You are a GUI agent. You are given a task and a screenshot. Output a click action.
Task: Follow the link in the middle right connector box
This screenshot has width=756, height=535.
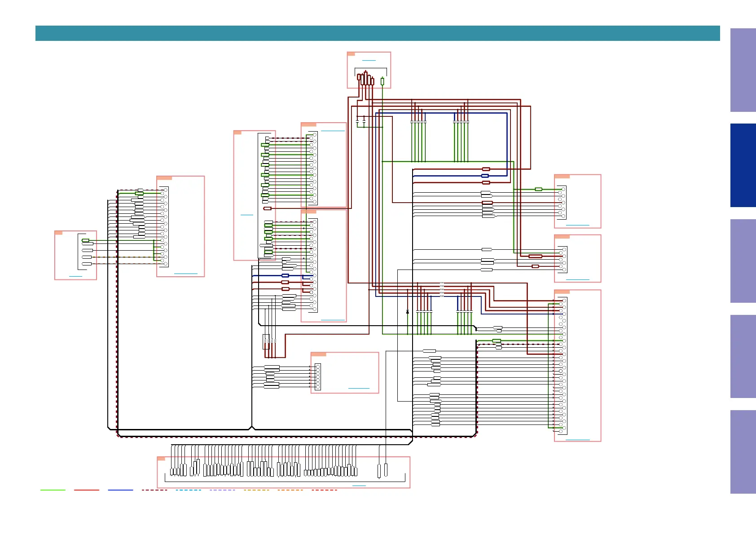[x=577, y=279]
